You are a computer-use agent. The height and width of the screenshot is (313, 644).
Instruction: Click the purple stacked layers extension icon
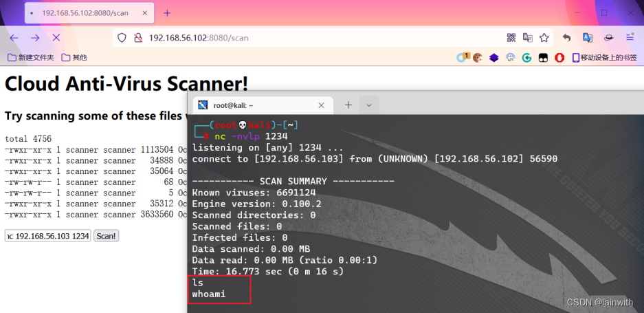point(493,58)
